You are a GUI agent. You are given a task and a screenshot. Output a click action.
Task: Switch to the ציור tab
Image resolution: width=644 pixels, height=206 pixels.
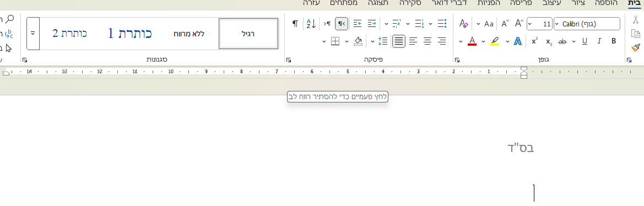(578, 3)
